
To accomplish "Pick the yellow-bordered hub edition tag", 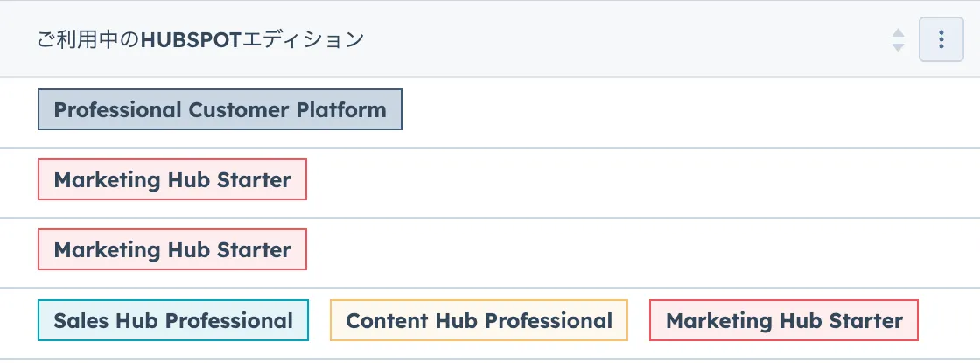I will click(479, 320).
